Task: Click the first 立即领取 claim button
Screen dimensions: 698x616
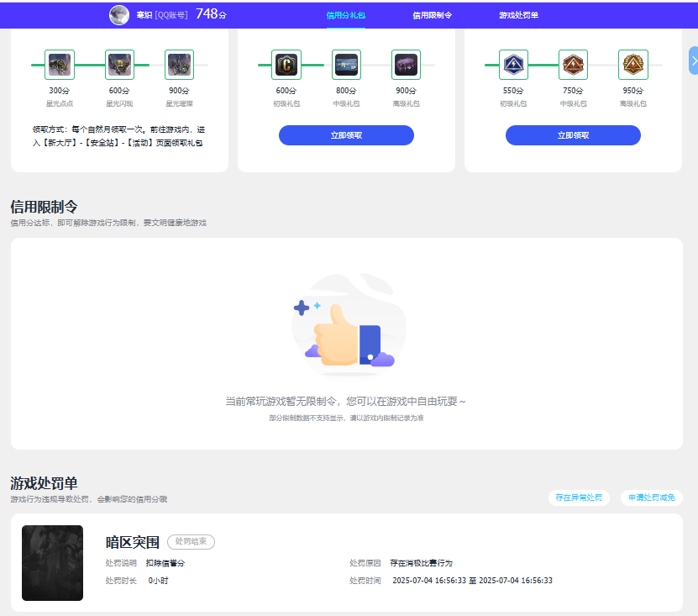Action: [x=345, y=134]
